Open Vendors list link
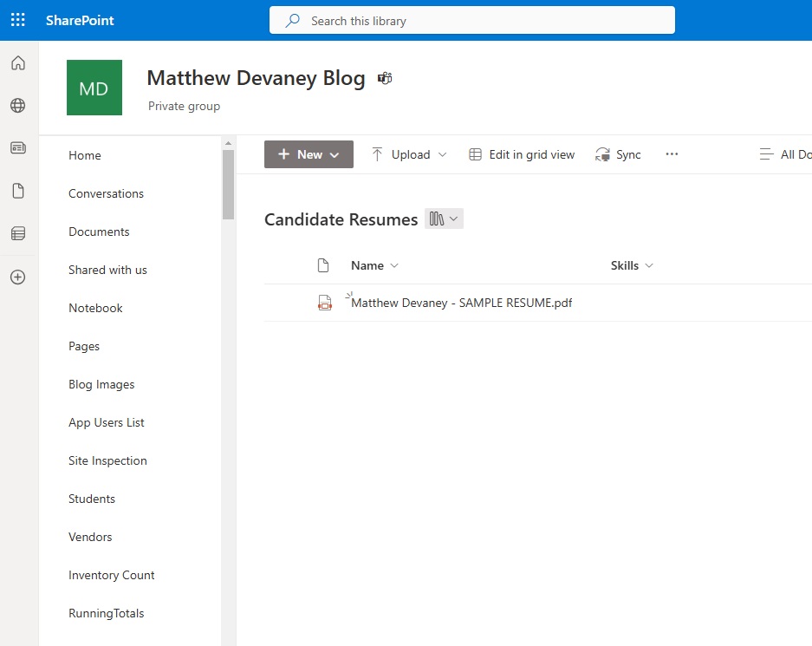Screen dimensions: 812x646 click(90, 537)
